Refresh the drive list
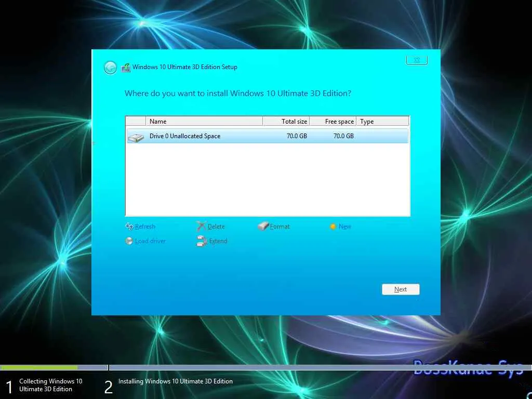Image resolution: width=532 pixels, height=399 pixels. (145, 227)
